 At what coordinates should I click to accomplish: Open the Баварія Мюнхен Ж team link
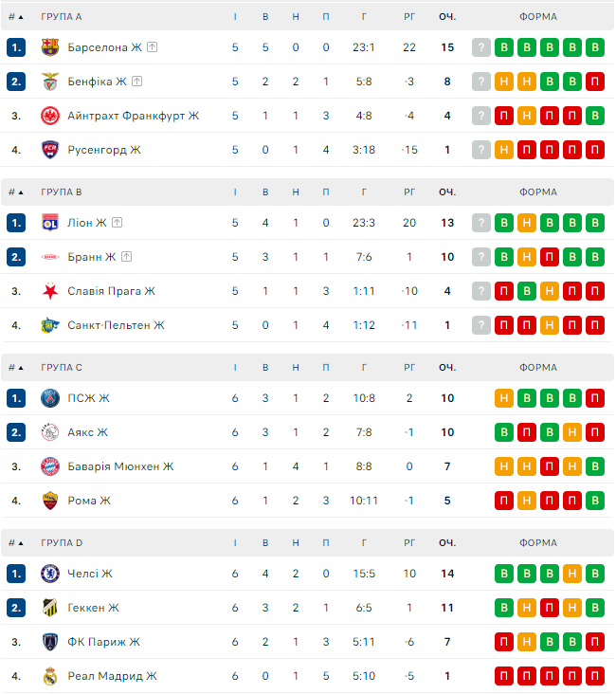point(120,466)
